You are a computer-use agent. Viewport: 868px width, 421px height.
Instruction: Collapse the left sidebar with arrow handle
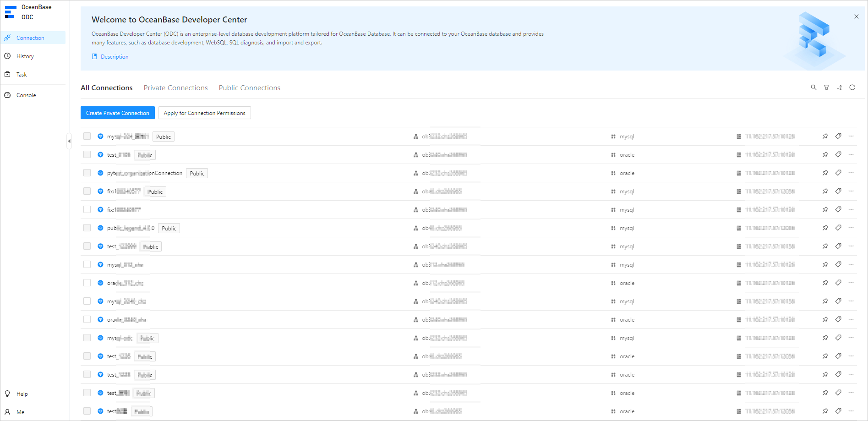click(69, 141)
